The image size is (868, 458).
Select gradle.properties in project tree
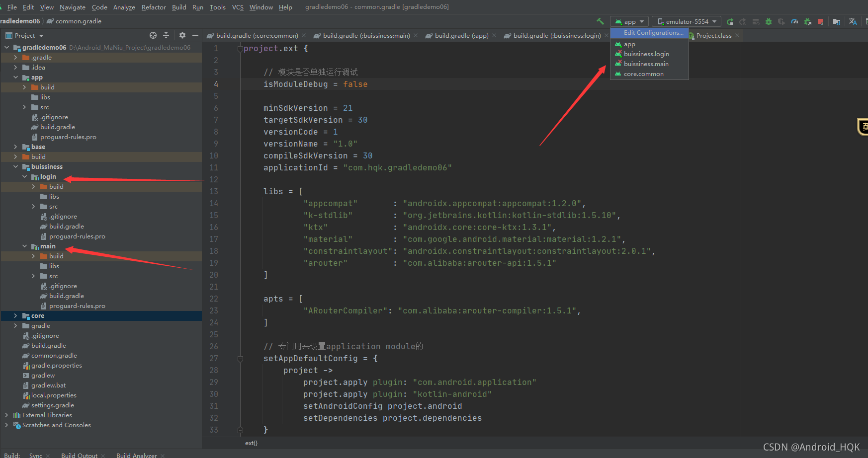pyautogui.click(x=56, y=365)
